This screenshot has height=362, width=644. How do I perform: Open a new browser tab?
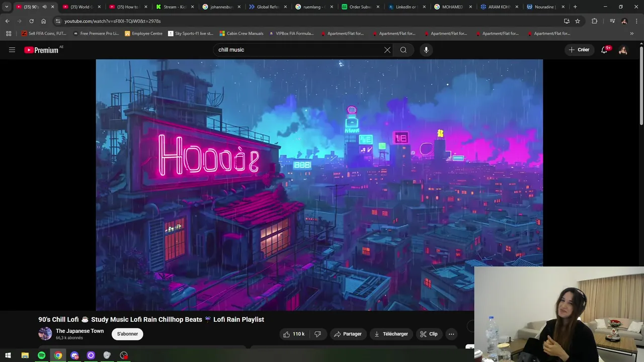575,7
